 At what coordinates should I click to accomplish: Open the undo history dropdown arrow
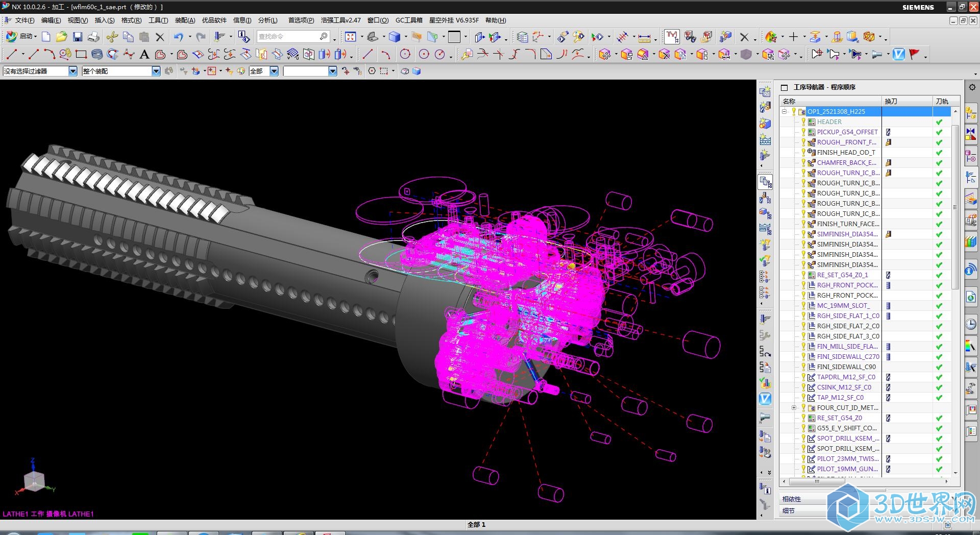click(x=189, y=37)
